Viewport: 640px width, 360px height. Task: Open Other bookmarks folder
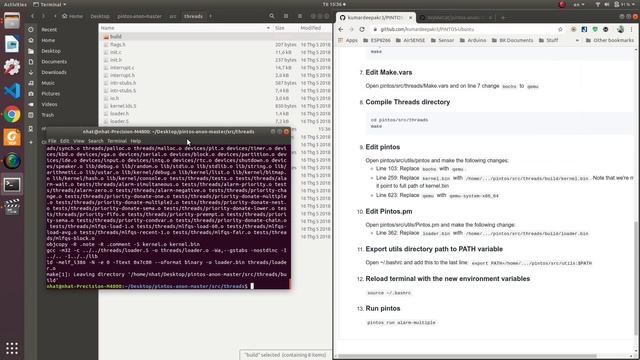coord(609,40)
